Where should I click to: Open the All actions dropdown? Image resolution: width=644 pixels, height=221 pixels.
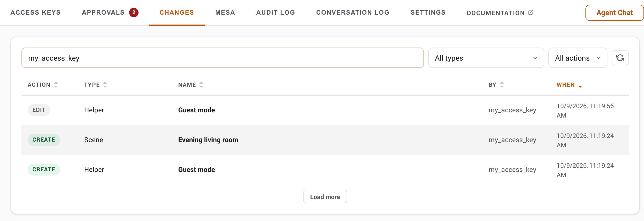click(x=578, y=58)
